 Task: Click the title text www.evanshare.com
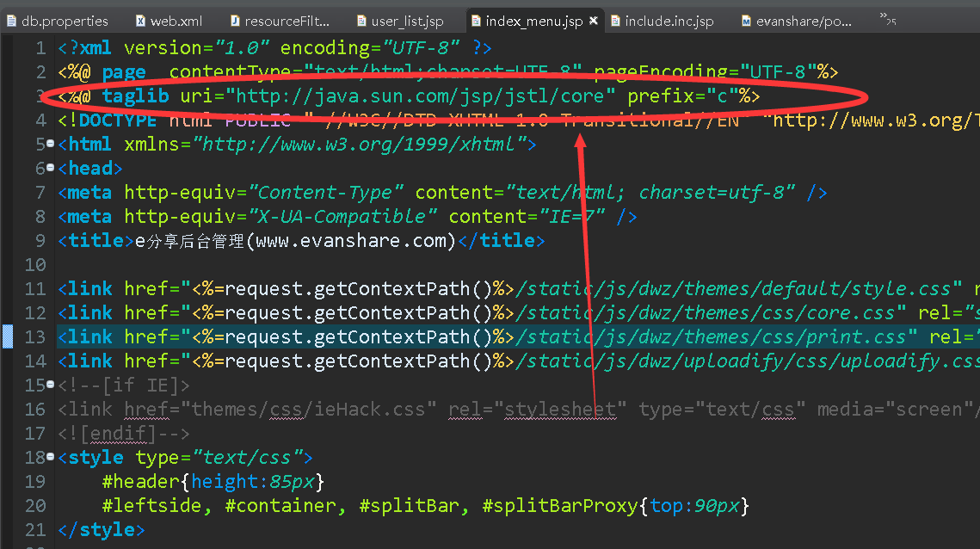pyautogui.click(x=352, y=241)
